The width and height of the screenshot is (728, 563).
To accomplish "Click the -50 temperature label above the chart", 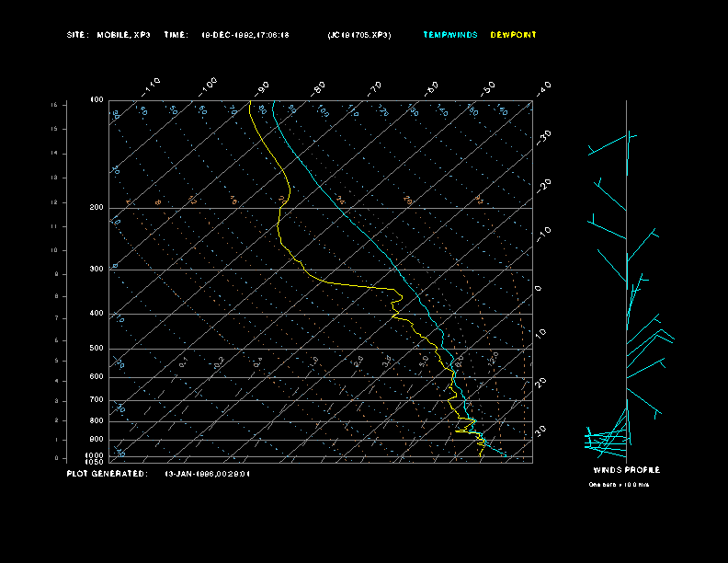I will pyautogui.click(x=488, y=88).
